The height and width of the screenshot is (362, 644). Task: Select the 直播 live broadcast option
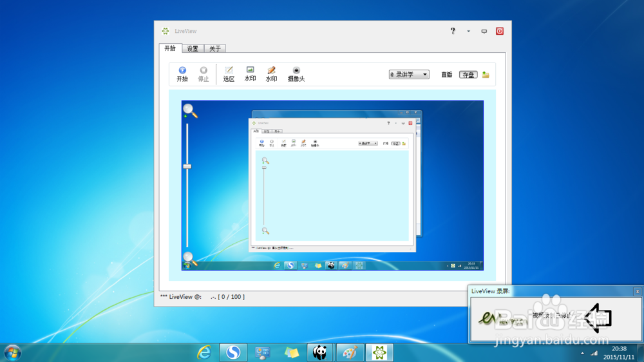coord(447,75)
